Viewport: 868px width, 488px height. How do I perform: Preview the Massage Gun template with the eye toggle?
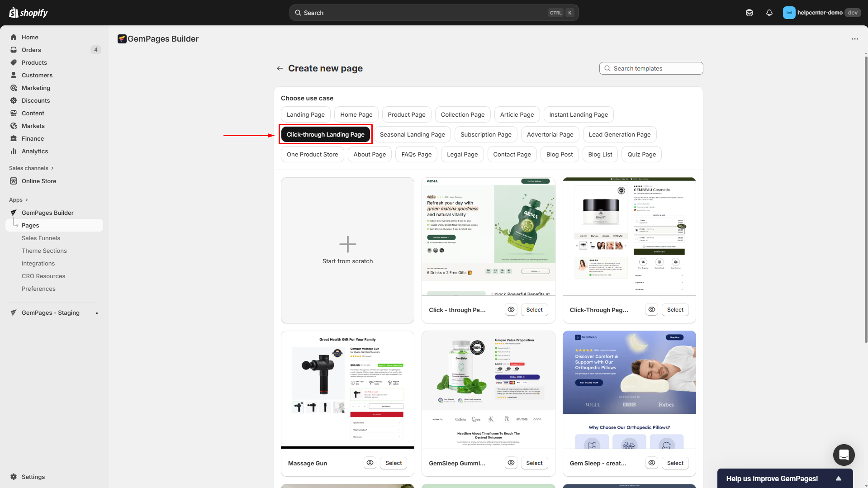click(x=370, y=463)
